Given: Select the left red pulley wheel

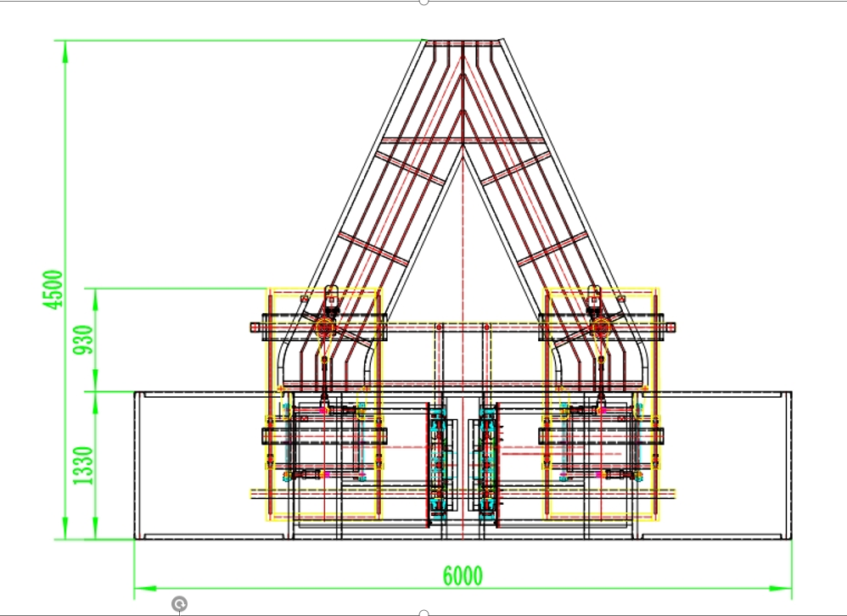Looking at the screenshot, I should click(325, 327).
